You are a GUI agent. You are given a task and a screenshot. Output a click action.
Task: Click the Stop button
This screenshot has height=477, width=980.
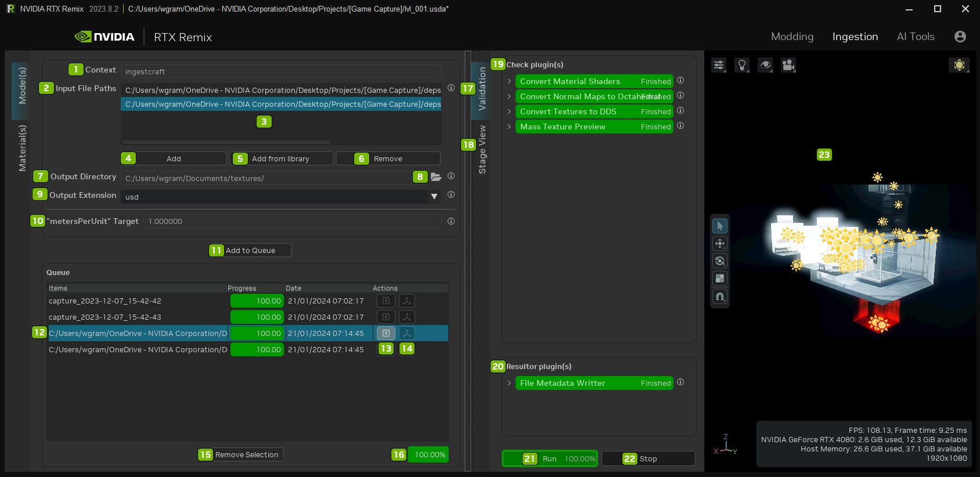[x=648, y=458]
